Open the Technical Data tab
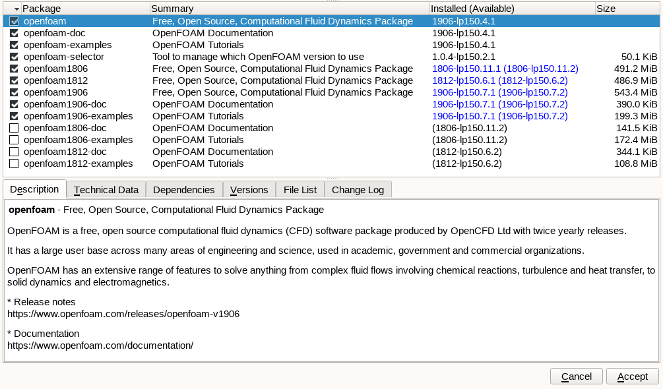 coord(106,190)
